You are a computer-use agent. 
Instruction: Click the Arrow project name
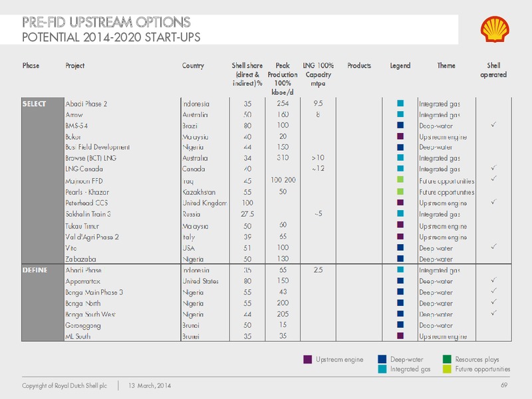click(74, 114)
